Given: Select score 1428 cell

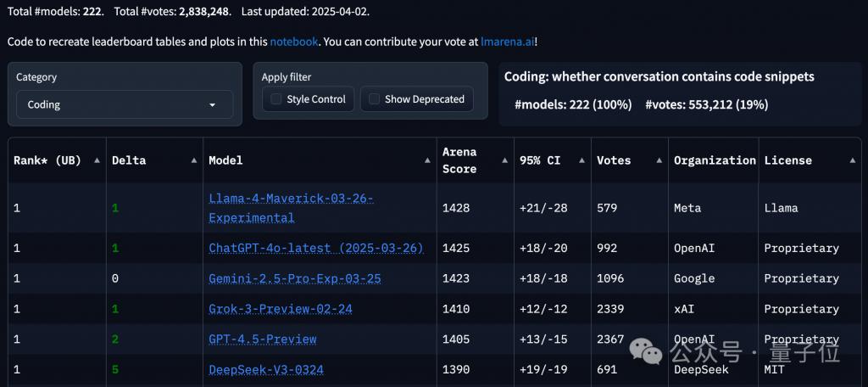Looking at the screenshot, I should coord(455,209).
